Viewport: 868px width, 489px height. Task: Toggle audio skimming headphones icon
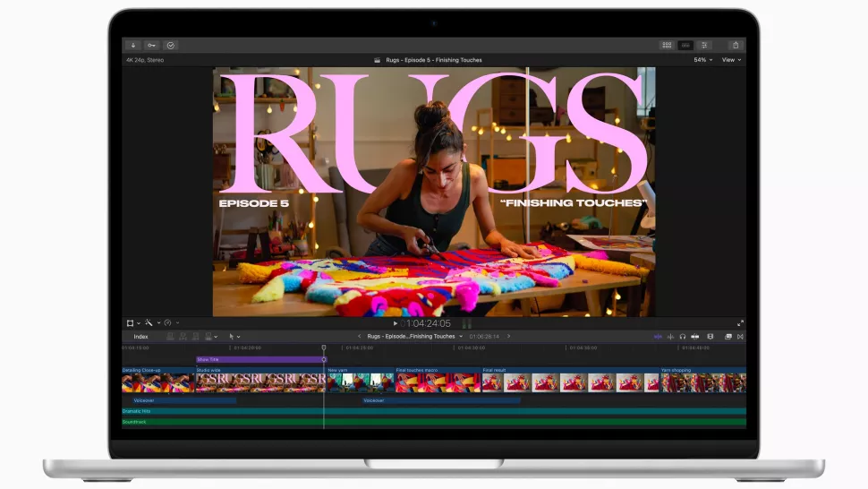[x=683, y=337]
